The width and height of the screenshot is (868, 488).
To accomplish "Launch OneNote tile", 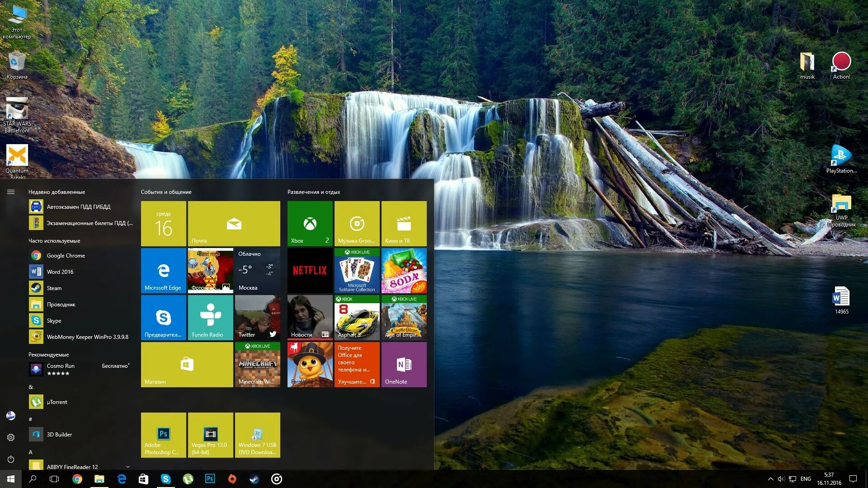I will (x=404, y=364).
